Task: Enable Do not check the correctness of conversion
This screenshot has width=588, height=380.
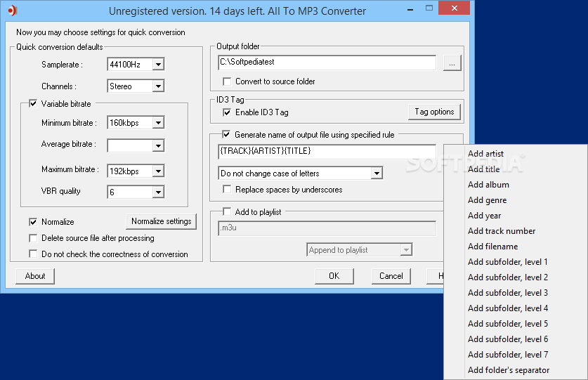Action: (x=33, y=254)
